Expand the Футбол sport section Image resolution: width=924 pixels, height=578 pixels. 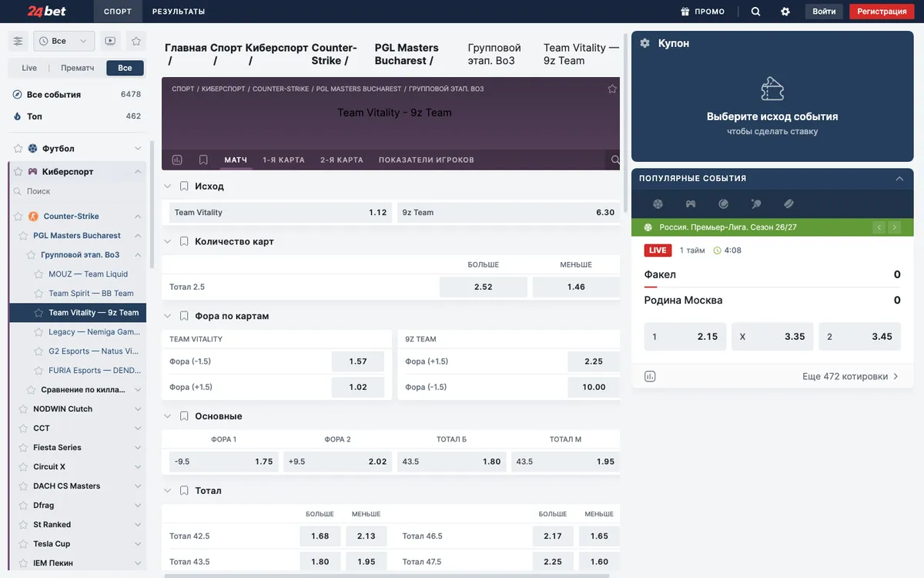[138, 149]
